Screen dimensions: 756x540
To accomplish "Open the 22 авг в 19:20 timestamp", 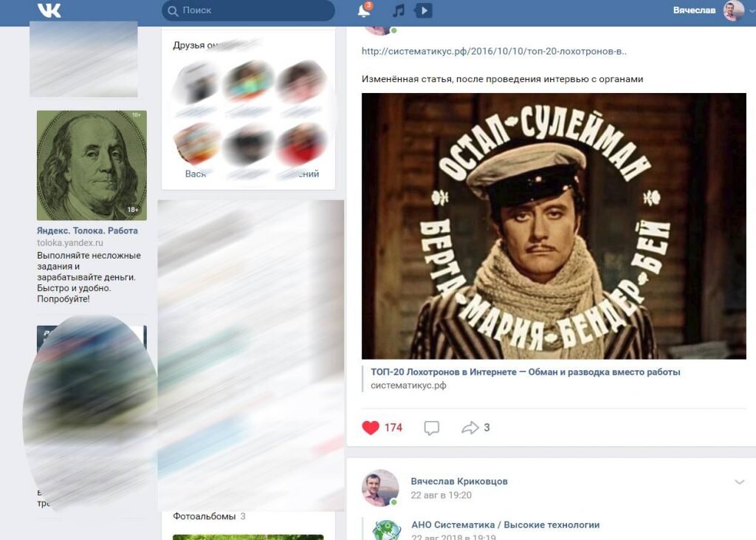I will click(441, 495).
